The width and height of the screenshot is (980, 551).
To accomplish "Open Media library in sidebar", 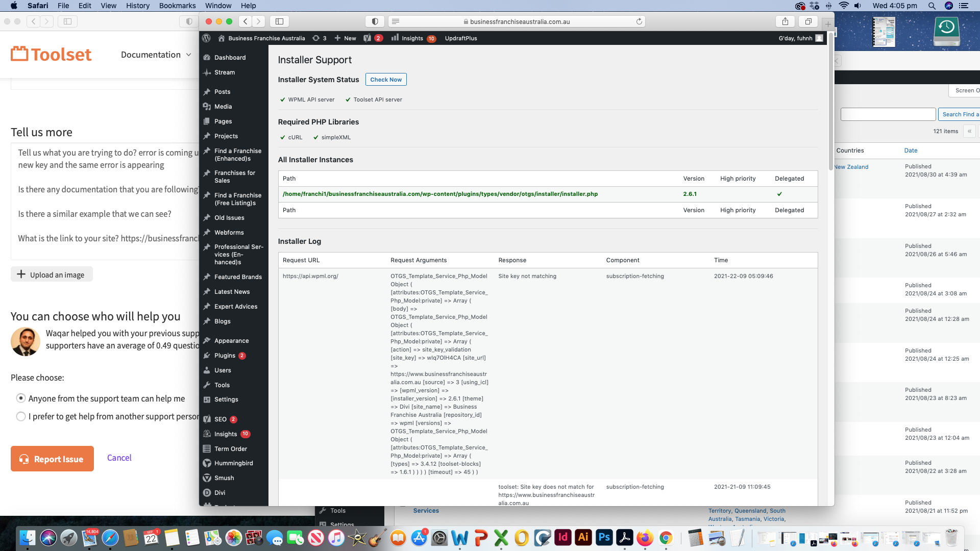I will pyautogui.click(x=223, y=107).
